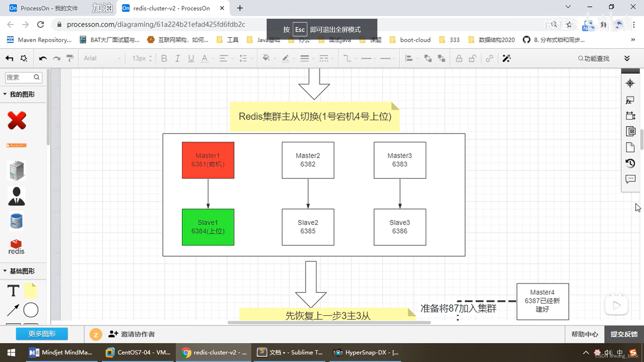This screenshot has height=362, width=644.
Task: Click the 更多图形 button in the left panel
Action: [42, 334]
